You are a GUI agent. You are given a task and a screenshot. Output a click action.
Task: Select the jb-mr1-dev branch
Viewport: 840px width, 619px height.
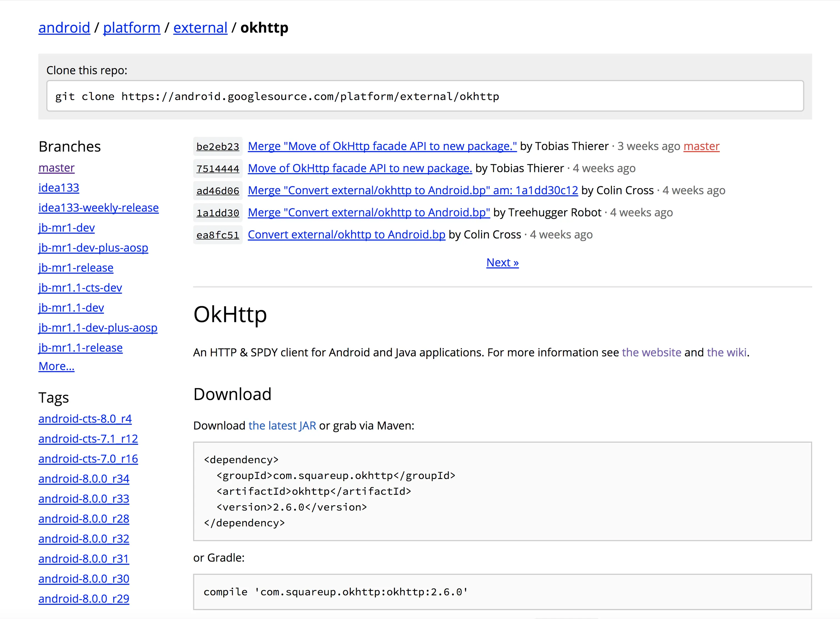click(x=67, y=228)
